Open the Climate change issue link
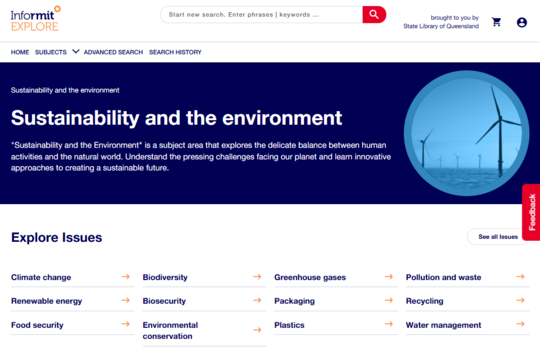This screenshot has width=540, height=360. click(41, 277)
